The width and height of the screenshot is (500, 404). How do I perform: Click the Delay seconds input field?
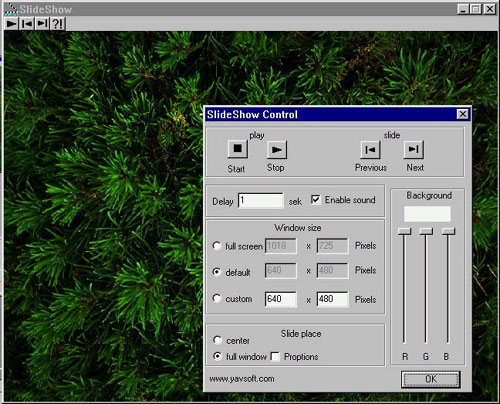point(261,200)
